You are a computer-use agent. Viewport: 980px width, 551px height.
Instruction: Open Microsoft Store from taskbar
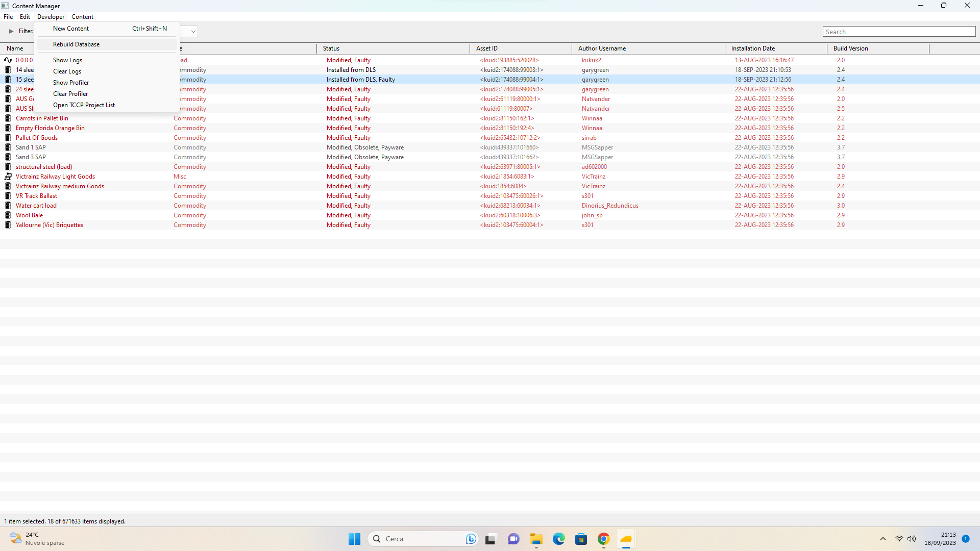[x=581, y=539]
